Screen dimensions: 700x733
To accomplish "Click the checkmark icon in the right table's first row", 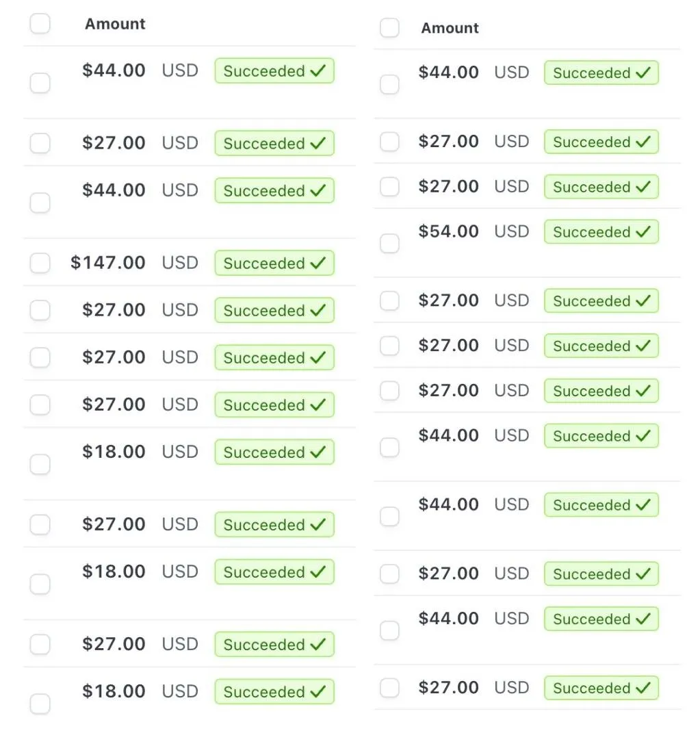I will tap(643, 73).
